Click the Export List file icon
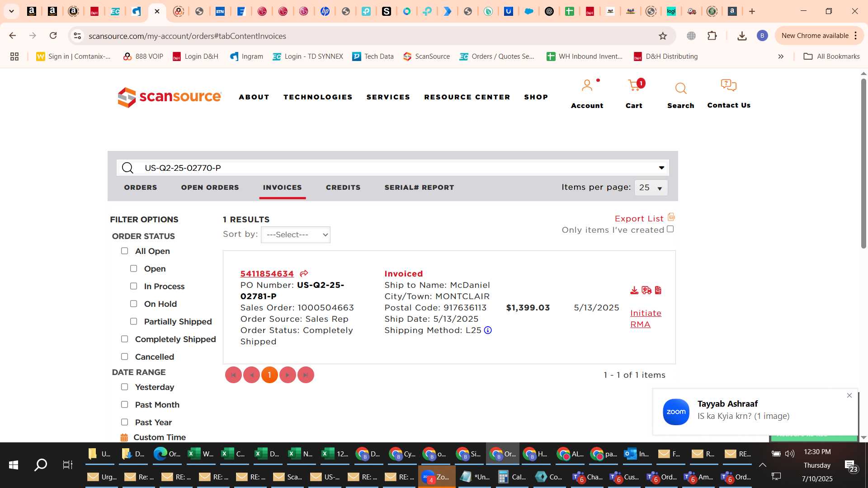The width and height of the screenshot is (868, 488). pos(671,217)
